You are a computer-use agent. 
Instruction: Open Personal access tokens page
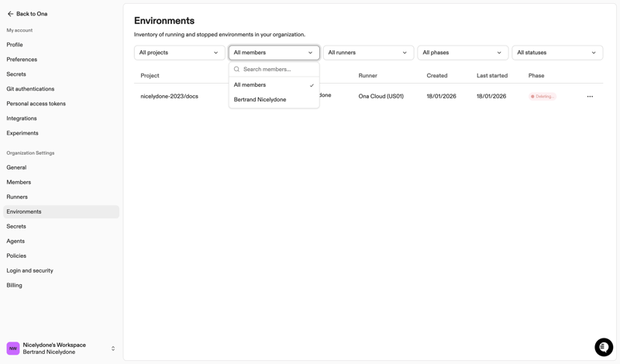pos(61,104)
